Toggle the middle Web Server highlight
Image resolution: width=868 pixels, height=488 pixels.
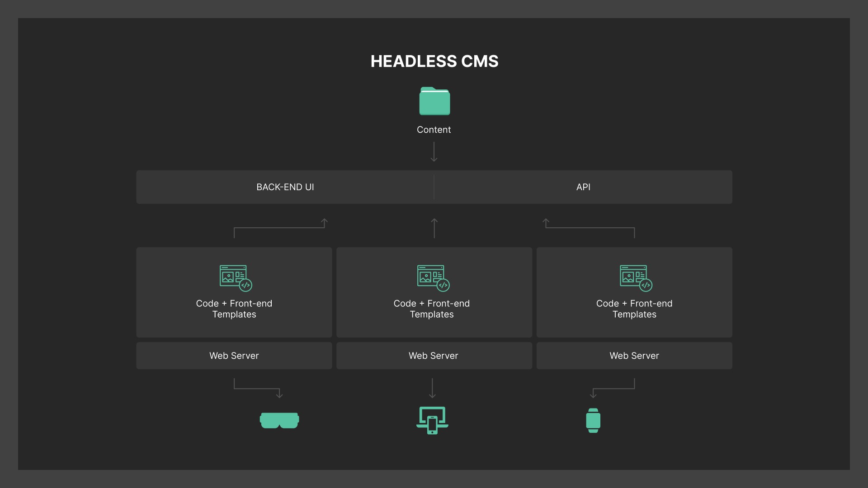point(433,356)
